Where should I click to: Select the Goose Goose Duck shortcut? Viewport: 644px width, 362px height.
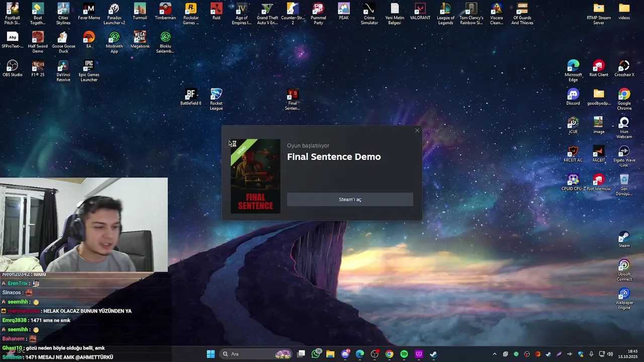63,42
